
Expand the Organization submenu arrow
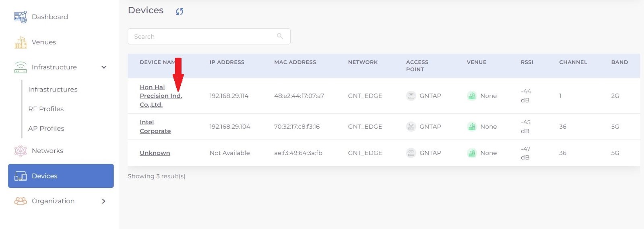tap(104, 201)
